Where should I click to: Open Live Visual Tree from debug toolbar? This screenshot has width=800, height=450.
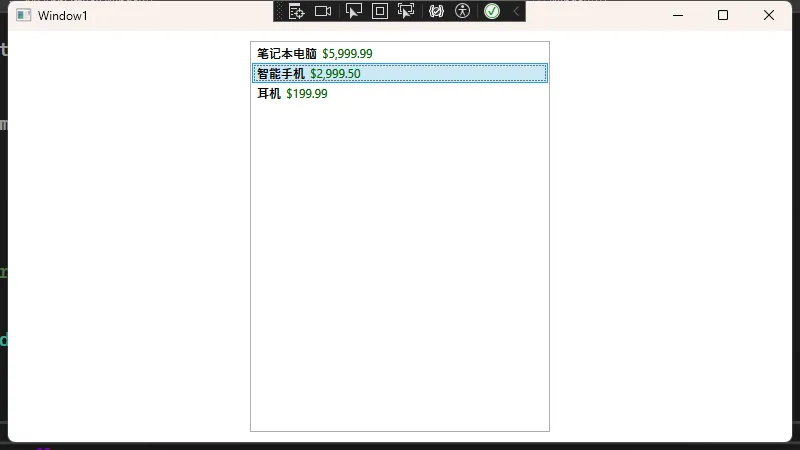click(x=296, y=11)
